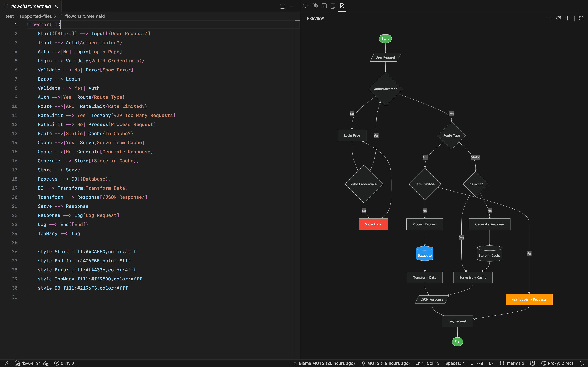The height and width of the screenshot is (367, 588).
Task: Open errors and warnings status
Action: (x=64, y=363)
